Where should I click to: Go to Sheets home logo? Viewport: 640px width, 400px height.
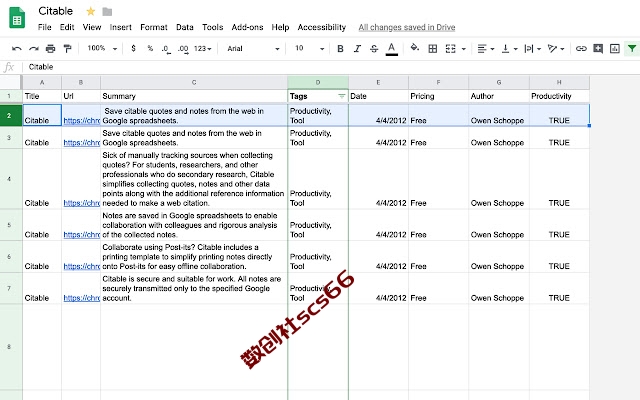17,18
